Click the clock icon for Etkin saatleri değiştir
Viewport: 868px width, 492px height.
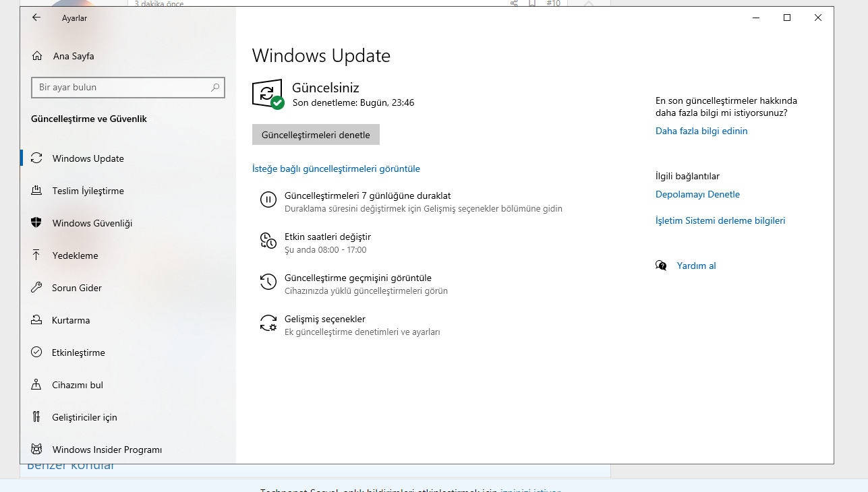click(x=268, y=241)
